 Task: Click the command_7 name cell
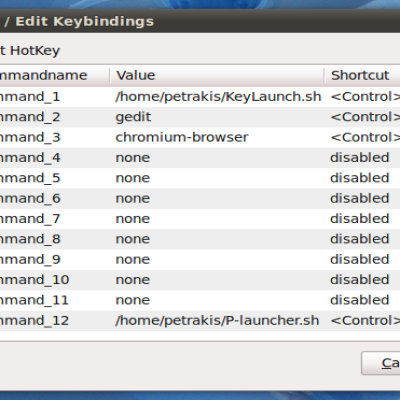(30, 219)
